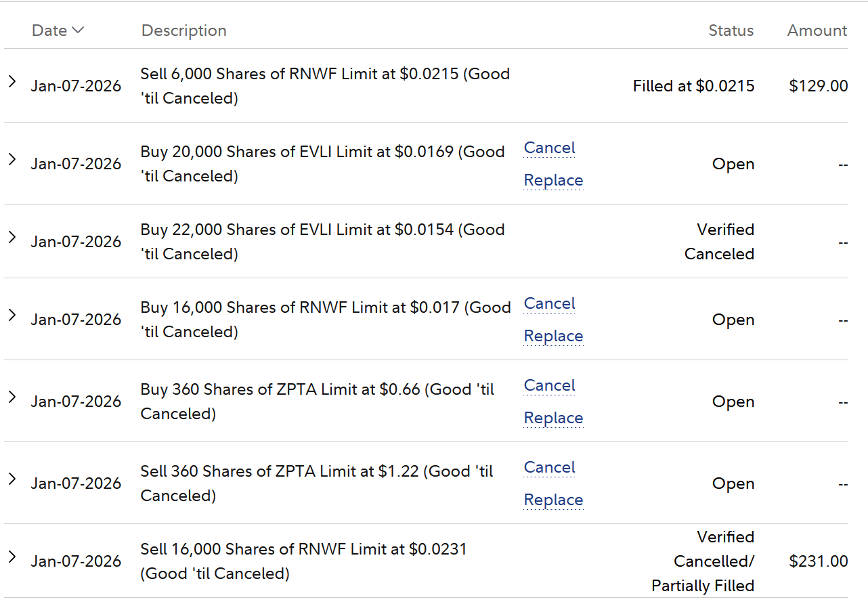Screen dimensions: 868x606
Task: Expand the RNWF 16,000 shares buy order
Action: coord(12,316)
